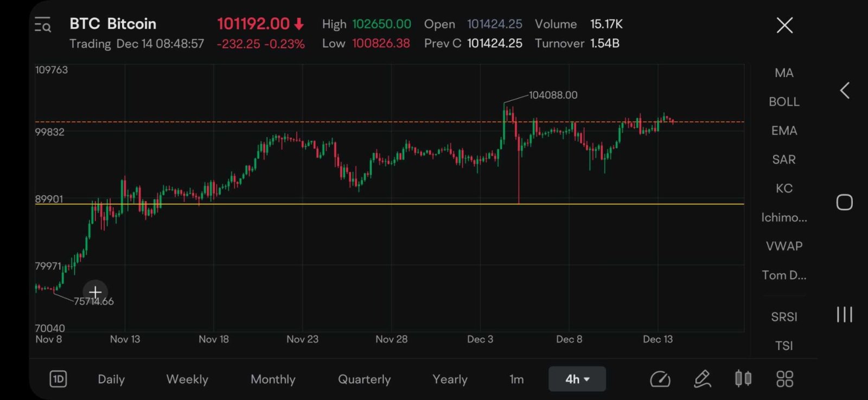This screenshot has height=400, width=868.
Task: Switch to the Quarterly timeframe
Action: 364,379
